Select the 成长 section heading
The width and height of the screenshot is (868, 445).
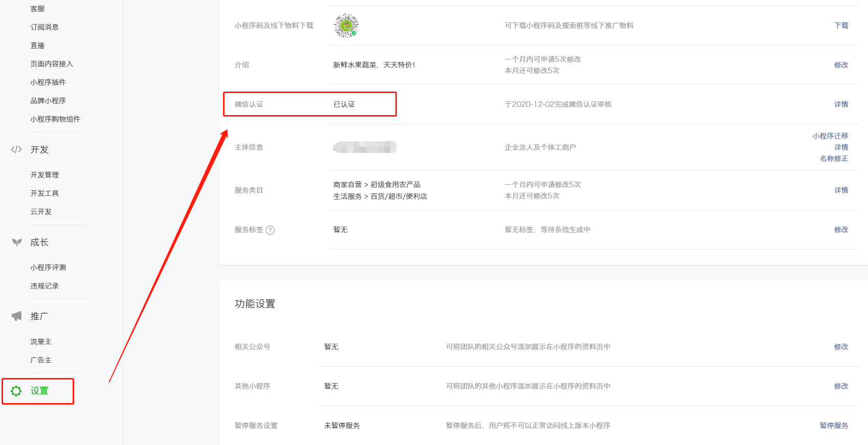pyautogui.click(x=39, y=242)
